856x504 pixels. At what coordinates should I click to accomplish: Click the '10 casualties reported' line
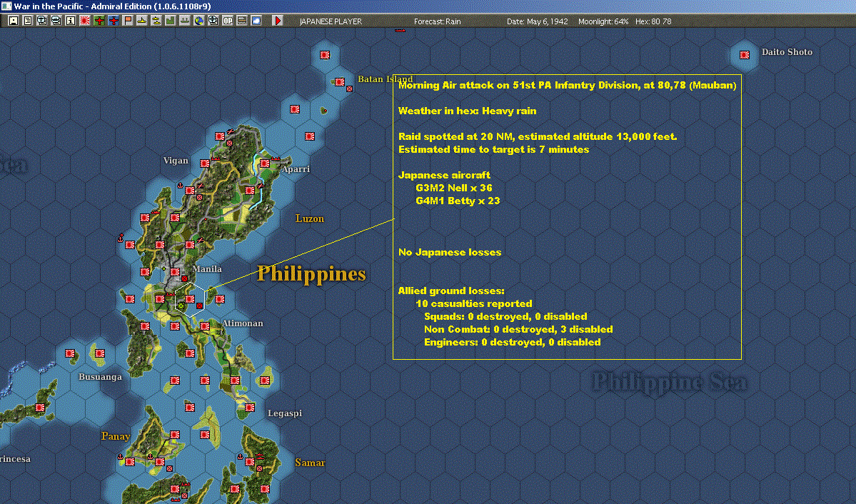(474, 303)
